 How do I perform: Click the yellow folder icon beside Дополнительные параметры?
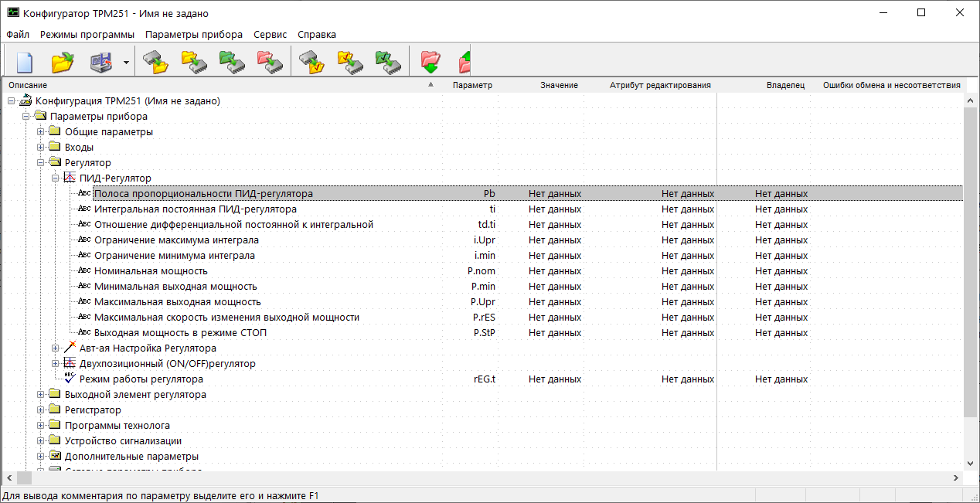coord(54,457)
